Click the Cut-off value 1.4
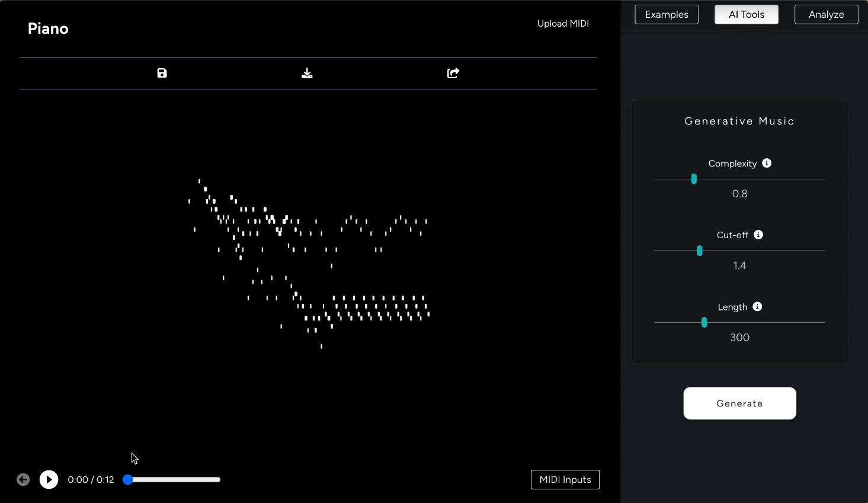The width and height of the screenshot is (868, 503). coord(739,265)
